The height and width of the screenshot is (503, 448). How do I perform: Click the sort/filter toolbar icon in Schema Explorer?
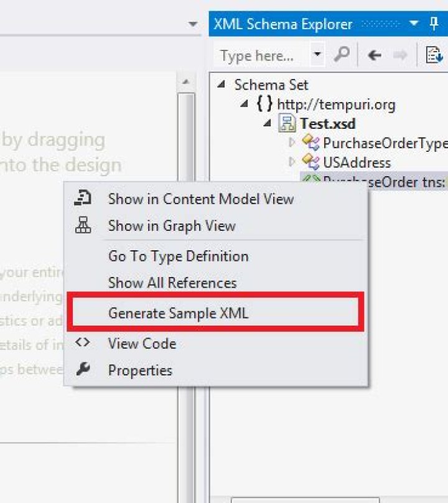pyautogui.click(x=434, y=55)
